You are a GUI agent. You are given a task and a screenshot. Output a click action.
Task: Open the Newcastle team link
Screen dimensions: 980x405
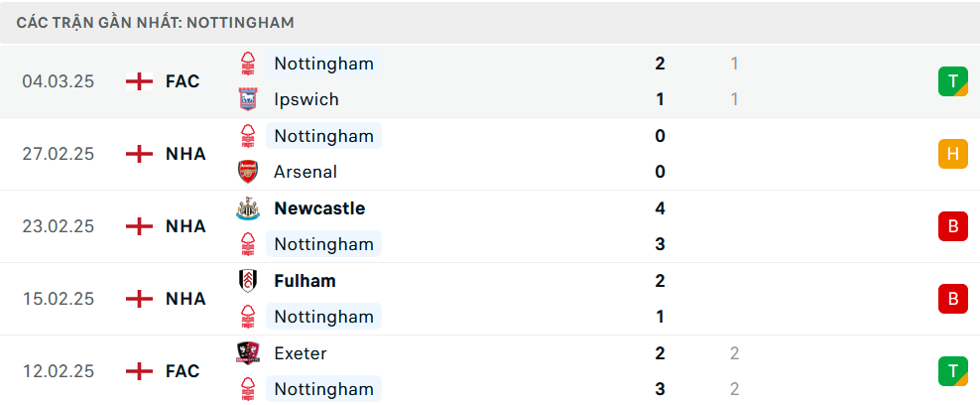[319, 208]
